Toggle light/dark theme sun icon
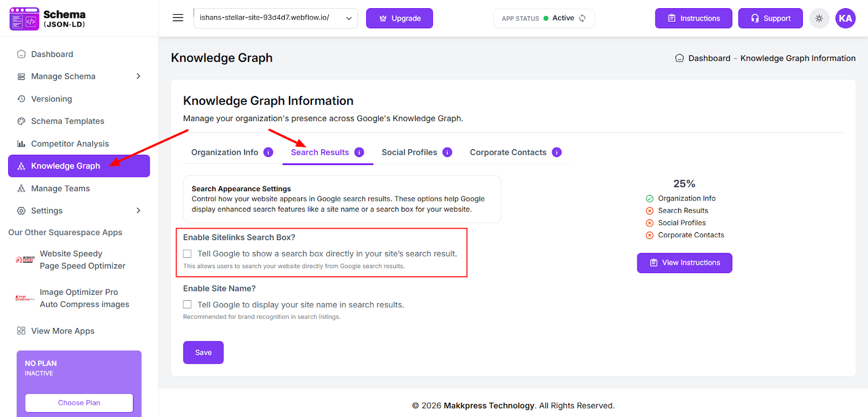 pos(819,18)
